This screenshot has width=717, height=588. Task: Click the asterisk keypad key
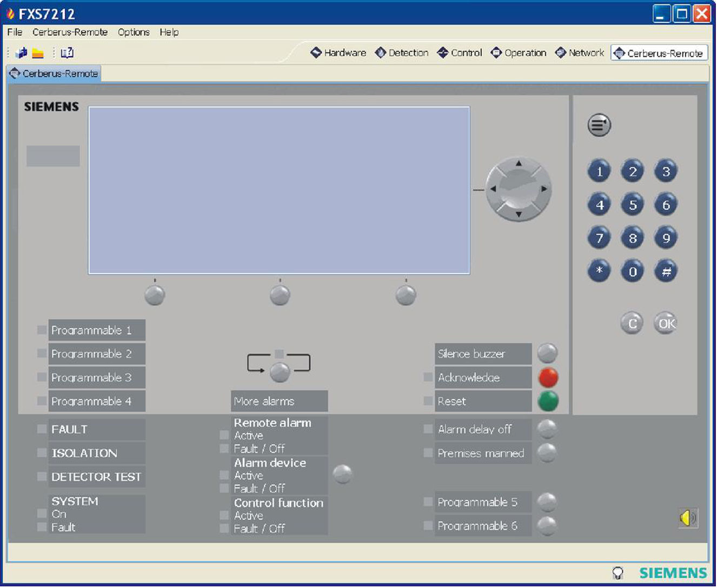point(599,271)
